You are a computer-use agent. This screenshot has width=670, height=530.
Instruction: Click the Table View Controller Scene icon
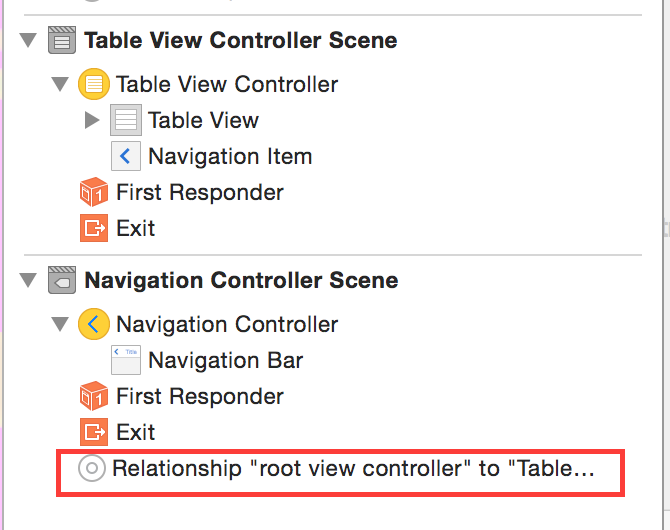[x=62, y=40]
